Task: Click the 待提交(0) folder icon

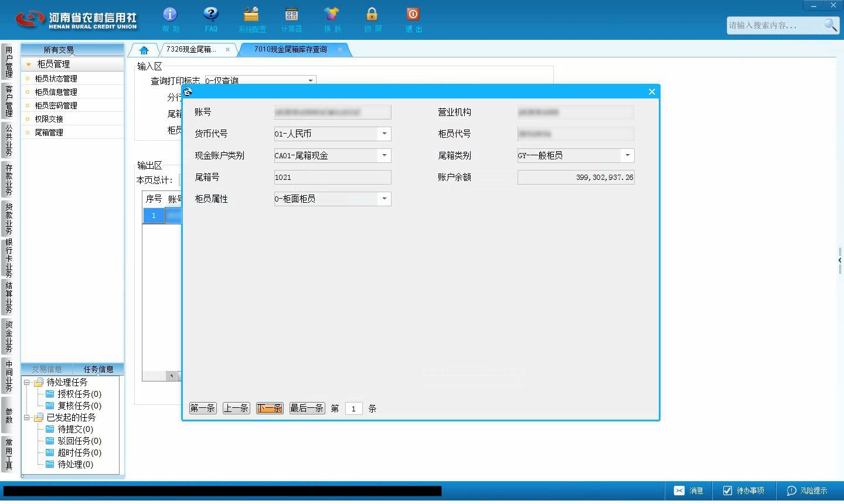Action: pyautogui.click(x=50, y=429)
